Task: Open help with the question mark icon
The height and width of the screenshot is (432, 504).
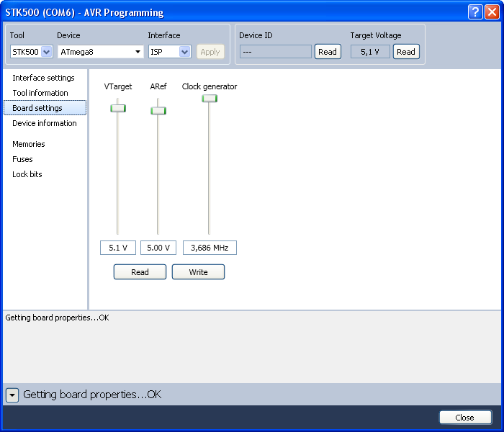Action: point(475,12)
